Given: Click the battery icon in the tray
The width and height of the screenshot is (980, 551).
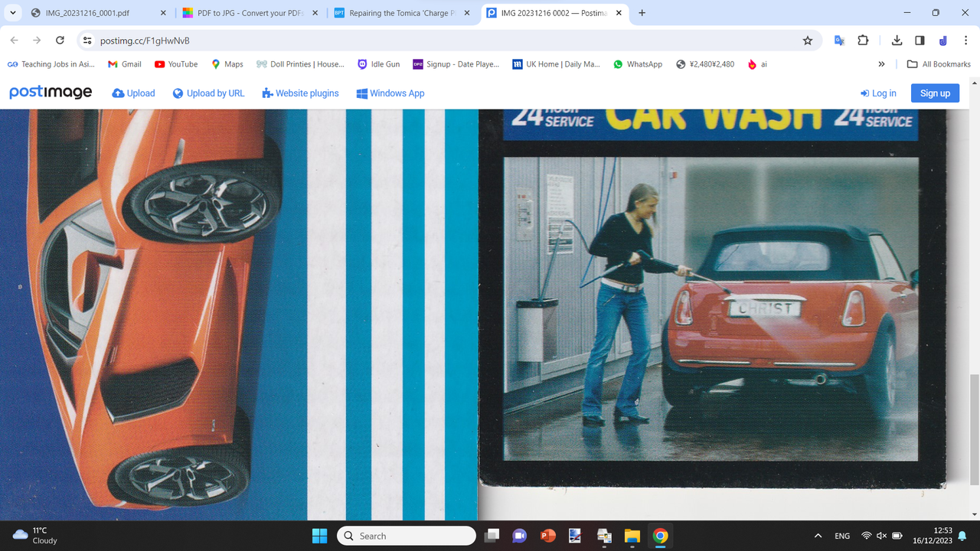Looking at the screenshot, I should tap(897, 536).
